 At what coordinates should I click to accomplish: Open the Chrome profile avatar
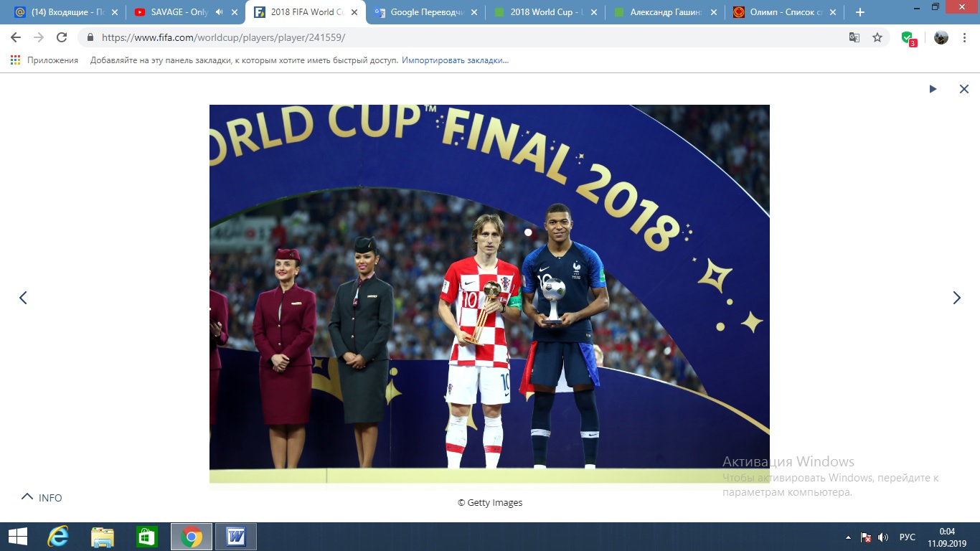coord(941,37)
